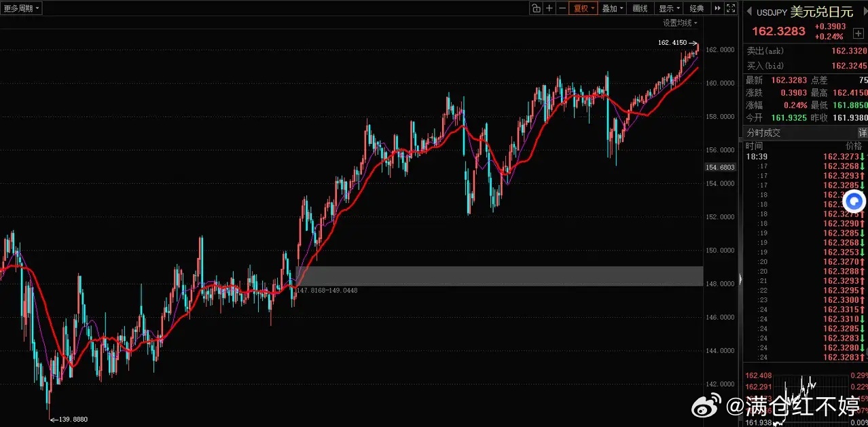Click the 今开 value 161.9325
The height and width of the screenshot is (427, 868).
click(x=789, y=117)
